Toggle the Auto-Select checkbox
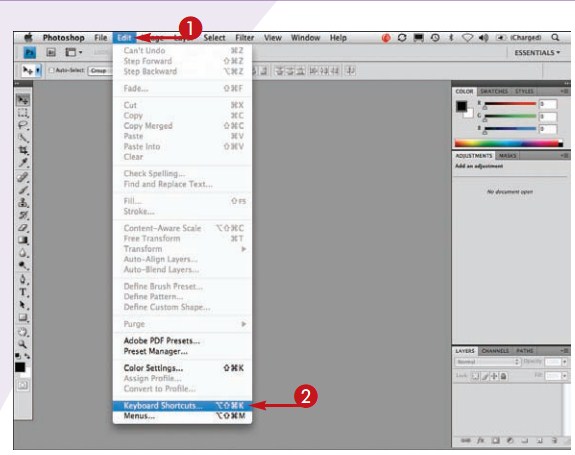Viewport: 575px width, 455px height. click(x=51, y=70)
